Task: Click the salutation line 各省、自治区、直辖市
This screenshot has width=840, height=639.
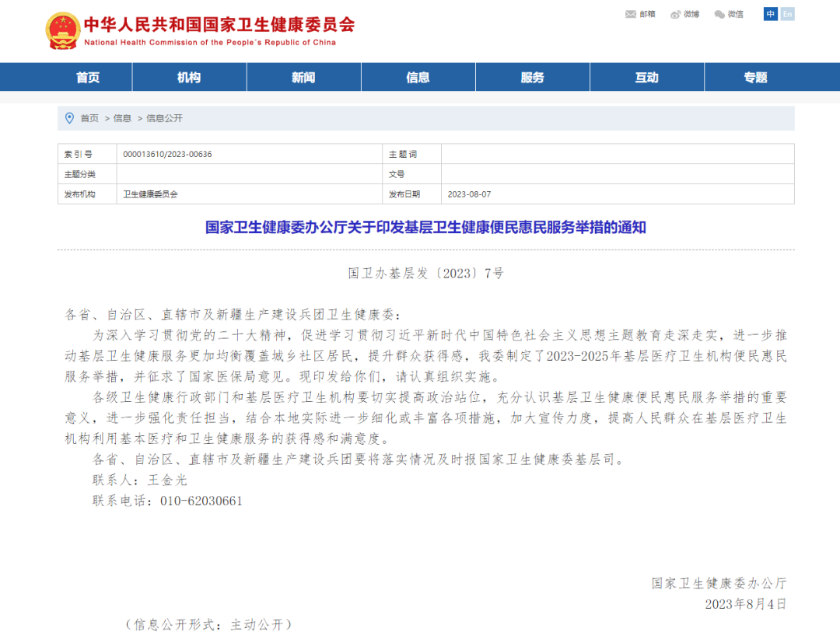Action: pyautogui.click(x=233, y=314)
